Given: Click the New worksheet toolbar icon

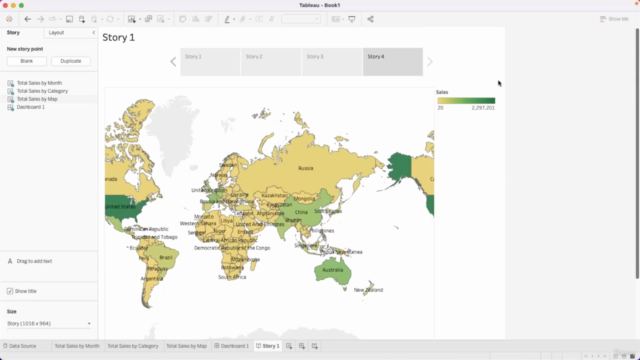Looking at the screenshot, I should (131, 19).
